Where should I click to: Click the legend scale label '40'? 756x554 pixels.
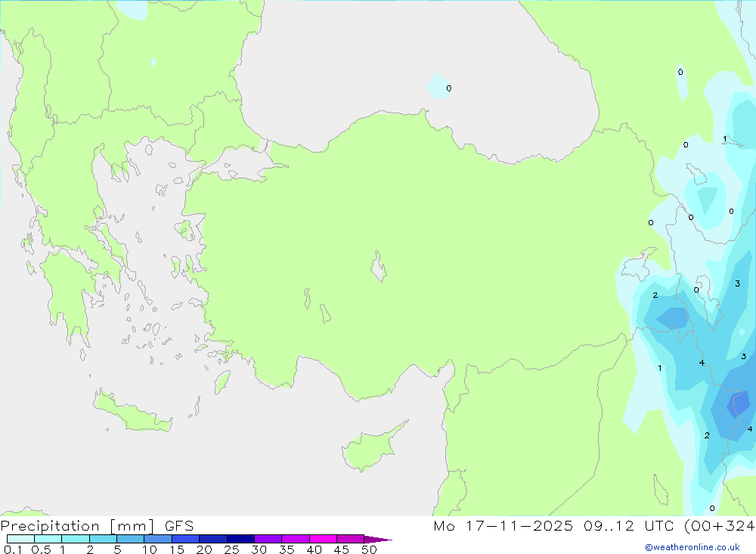(x=314, y=549)
